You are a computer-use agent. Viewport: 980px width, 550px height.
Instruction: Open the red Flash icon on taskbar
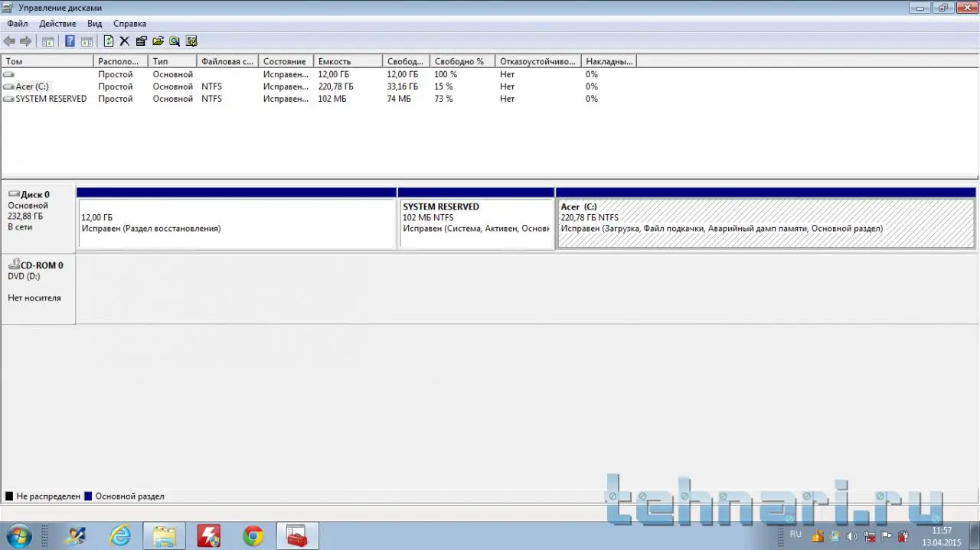pos(209,536)
